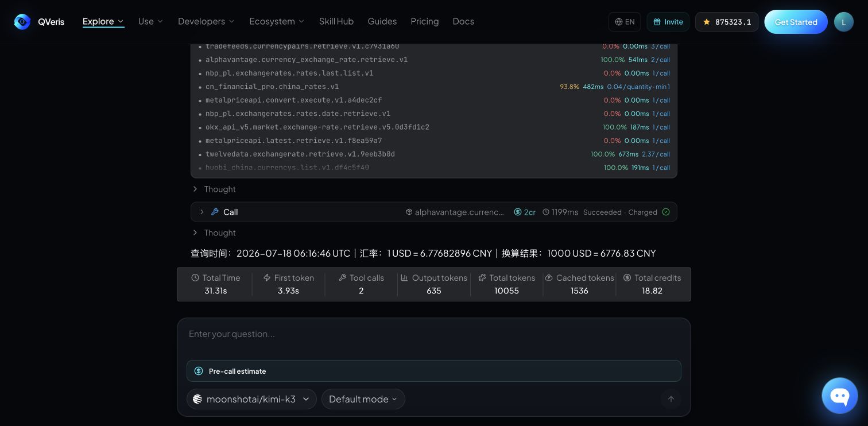The height and width of the screenshot is (426, 868).
Task: Click the 2cr credit cost badge
Action: 525,212
